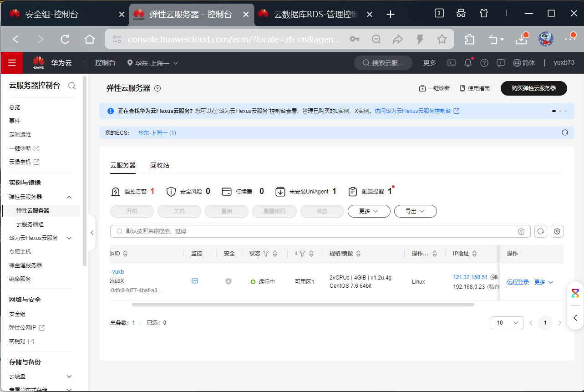Focus the name search filter field
Screen dimensions: 584x392
320,231
